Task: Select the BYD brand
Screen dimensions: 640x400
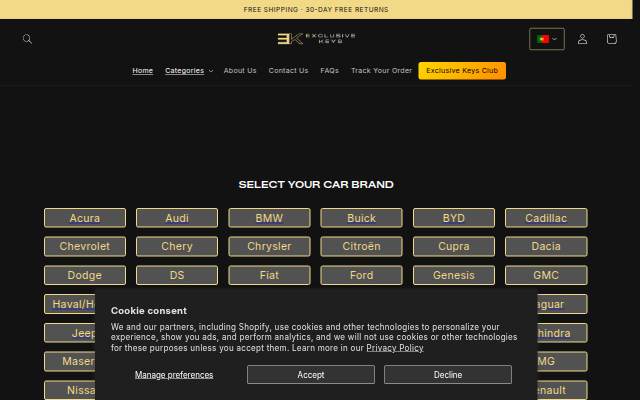Action: (453, 218)
